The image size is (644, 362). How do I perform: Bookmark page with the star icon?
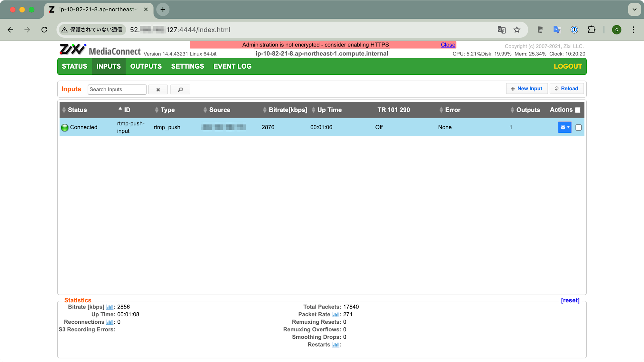pos(517,30)
